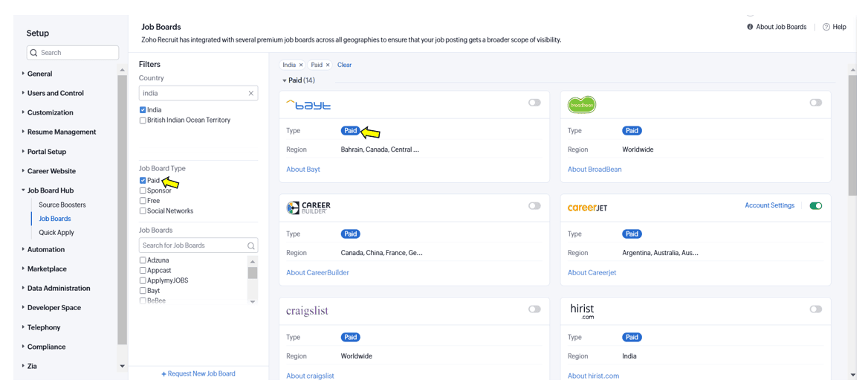Open Careerjet Account Settings

tap(769, 205)
